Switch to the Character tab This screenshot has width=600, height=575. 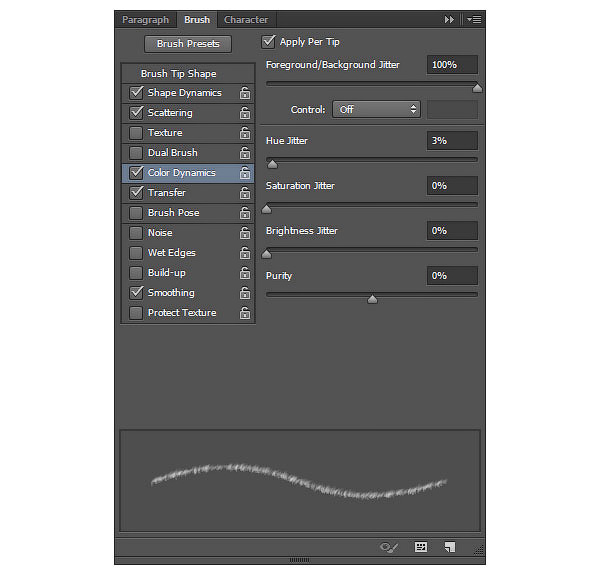(x=246, y=20)
